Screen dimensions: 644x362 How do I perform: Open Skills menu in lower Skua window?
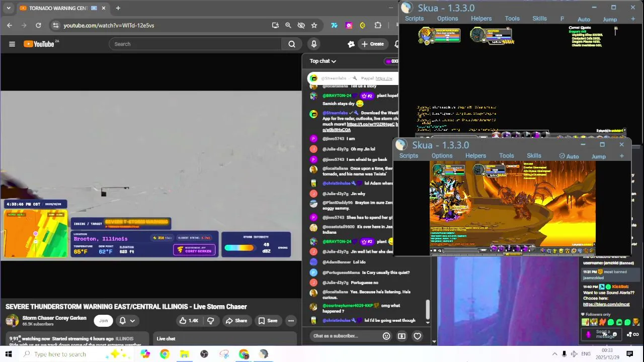pyautogui.click(x=534, y=156)
